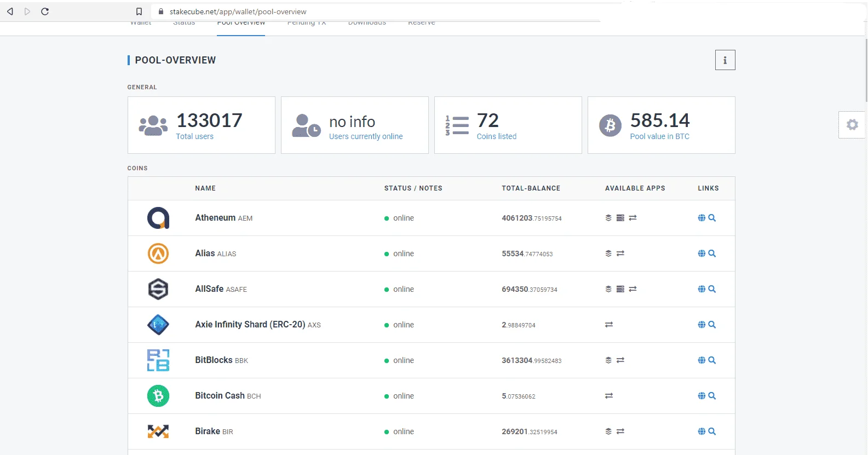Click the Atheneum coin logo
Viewport: 868px width, 455px height.
pos(158,218)
